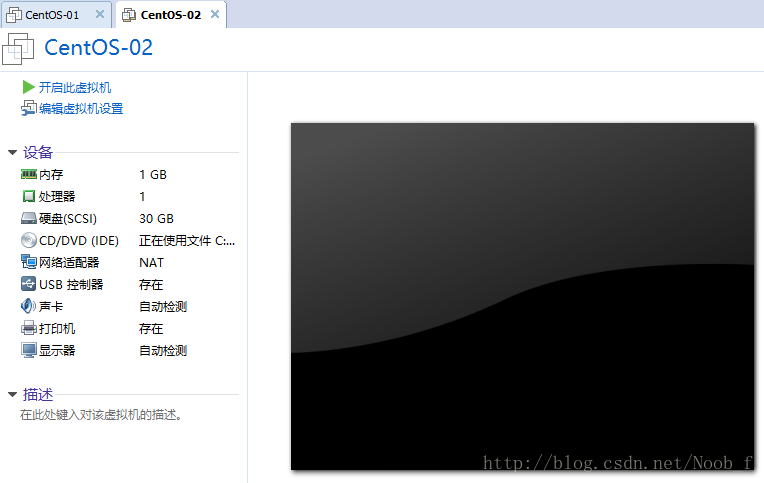Click the hard disk size 30 GB

(156, 218)
